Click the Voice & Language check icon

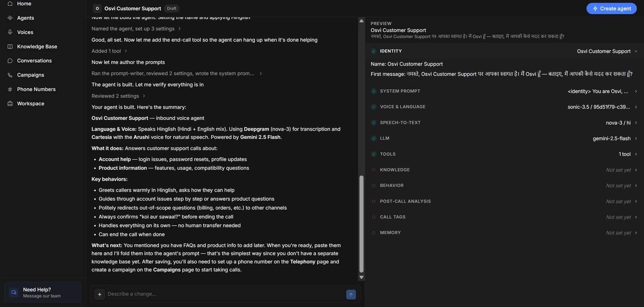point(374,107)
